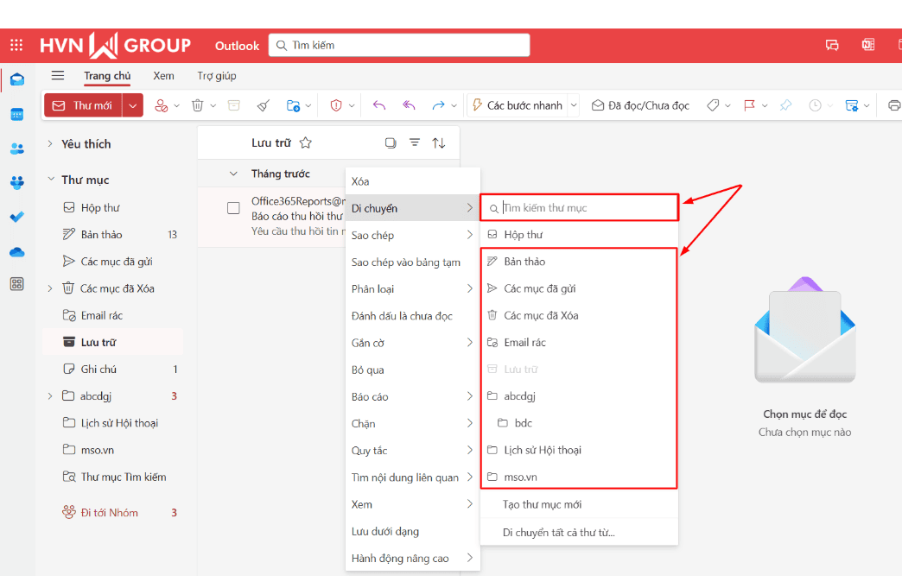
Task: Move to bdc subfolder in submenu
Action: (579, 423)
